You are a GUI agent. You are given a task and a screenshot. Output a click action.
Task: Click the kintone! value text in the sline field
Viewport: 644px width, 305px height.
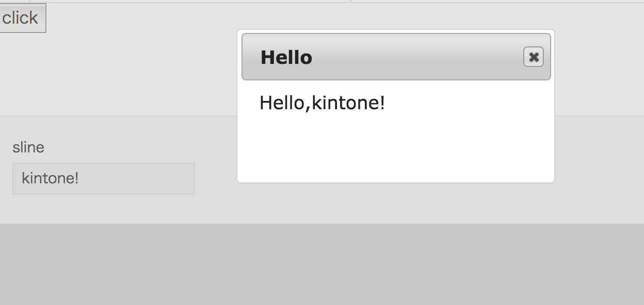tap(50, 179)
